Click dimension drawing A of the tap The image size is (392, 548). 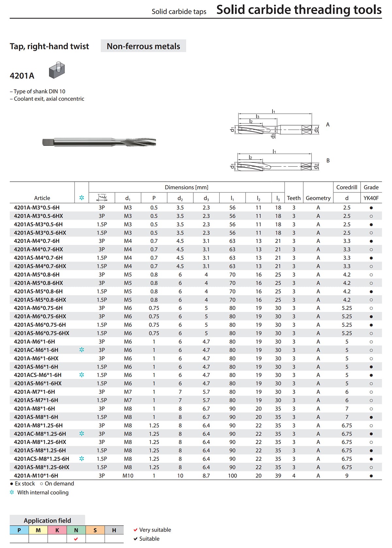[x=275, y=125]
